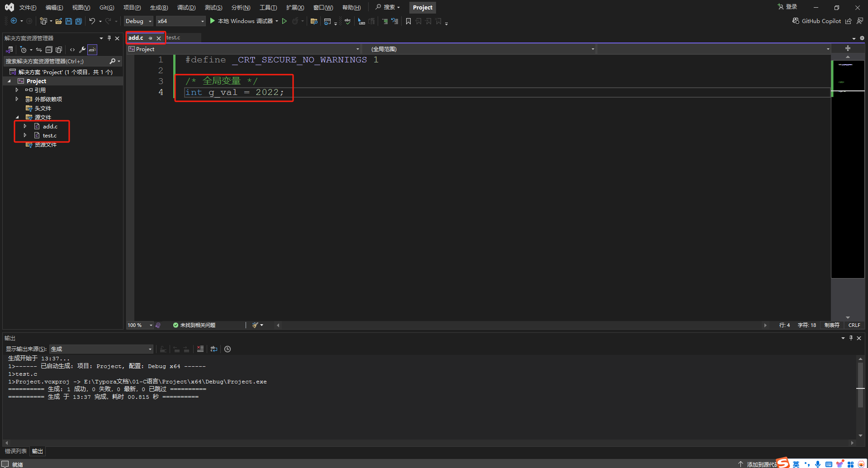Click the navigate backward arrow icon
Viewport: 868px width, 468px height.
[x=14, y=21]
